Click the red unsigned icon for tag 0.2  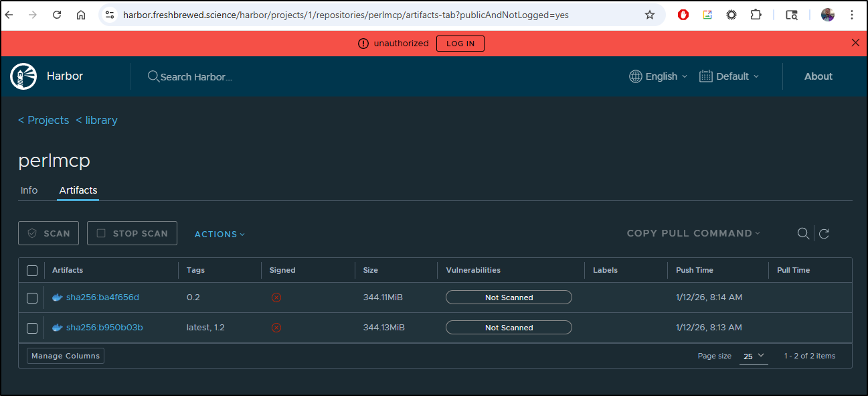pyautogui.click(x=276, y=298)
